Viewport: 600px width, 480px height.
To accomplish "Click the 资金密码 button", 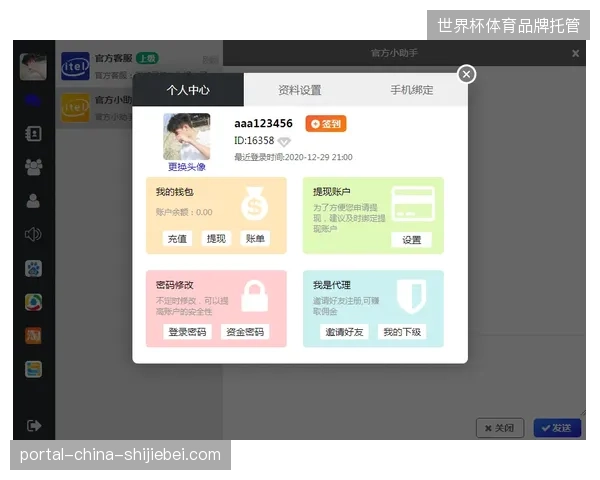I will click(x=245, y=332).
